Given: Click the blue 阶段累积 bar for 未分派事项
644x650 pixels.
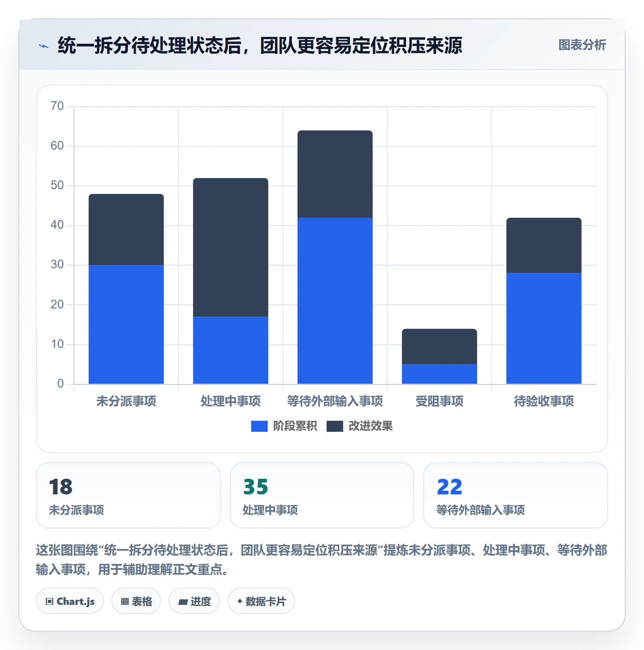Looking at the screenshot, I should click(x=126, y=325).
